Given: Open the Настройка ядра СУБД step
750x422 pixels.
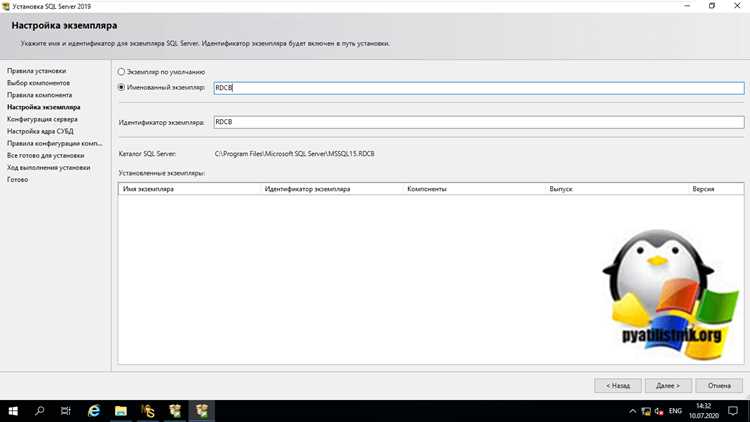Looking at the screenshot, I should click(x=40, y=131).
